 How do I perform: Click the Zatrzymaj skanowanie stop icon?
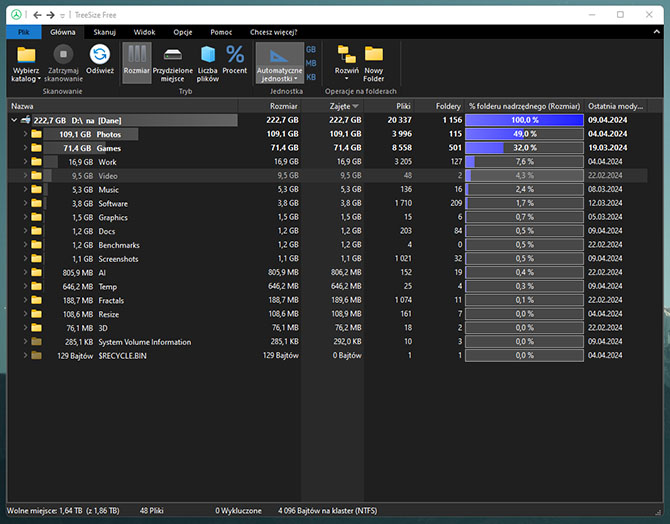click(63, 54)
